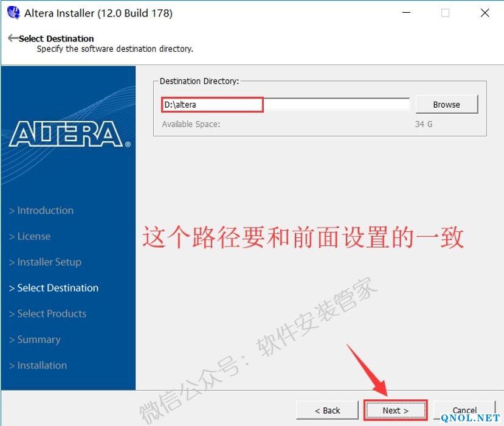Image resolution: width=504 pixels, height=426 pixels.
Task: Focus the Destination Directory path field
Action: click(x=285, y=105)
